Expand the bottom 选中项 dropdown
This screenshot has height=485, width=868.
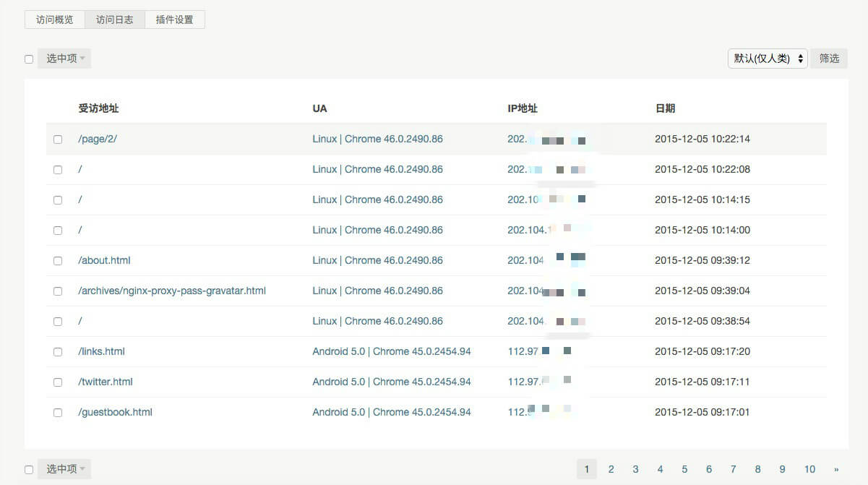65,469
